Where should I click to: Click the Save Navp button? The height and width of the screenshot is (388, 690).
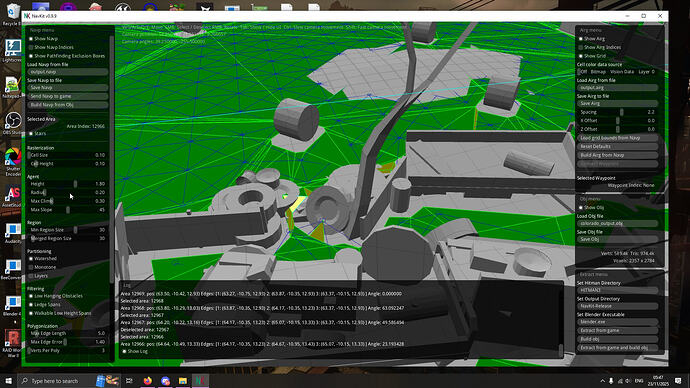[x=67, y=88]
